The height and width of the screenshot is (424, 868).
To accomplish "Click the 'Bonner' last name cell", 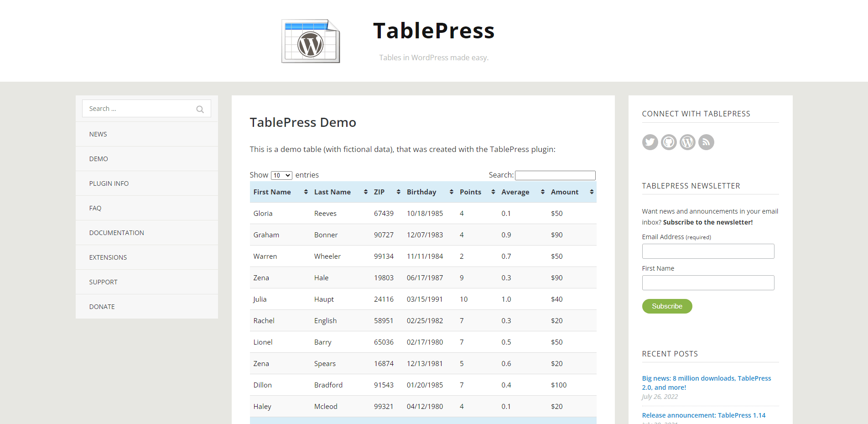I will coord(340,235).
